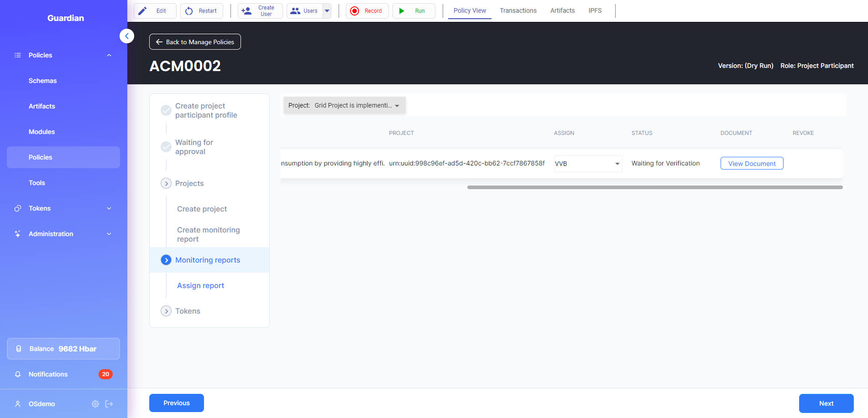Screen dimensions: 868x418
Task: Click the horizontal table scrollbar
Action: (654, 187)
